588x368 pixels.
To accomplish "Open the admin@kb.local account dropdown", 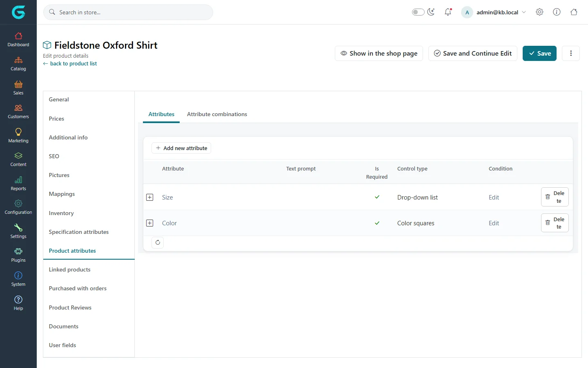I will pyautogui.click(x=494, y=12).
